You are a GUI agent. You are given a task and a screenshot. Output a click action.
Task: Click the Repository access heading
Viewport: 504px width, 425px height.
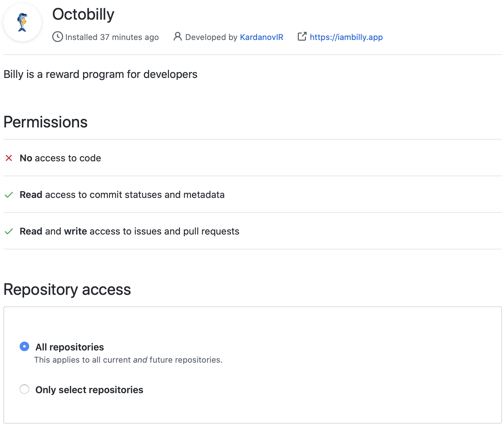tap(67, 289)
